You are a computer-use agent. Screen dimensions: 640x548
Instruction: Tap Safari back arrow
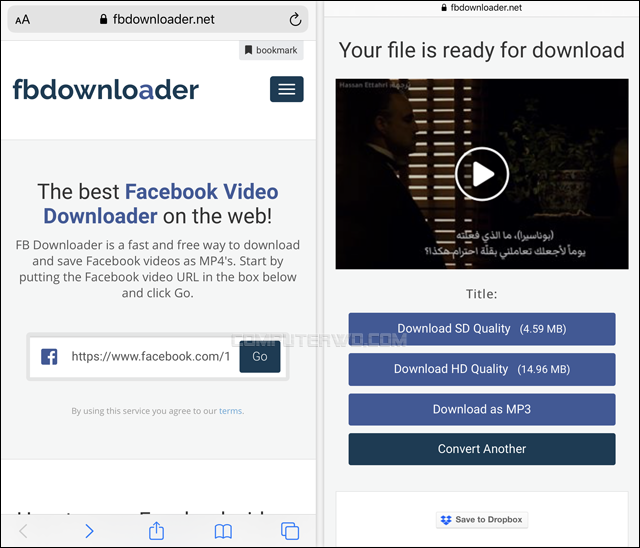click(23, 531)
